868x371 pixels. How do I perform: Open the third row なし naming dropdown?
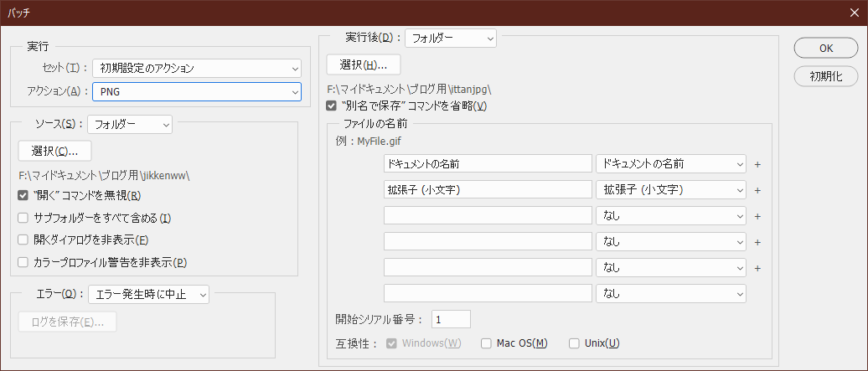671,215
